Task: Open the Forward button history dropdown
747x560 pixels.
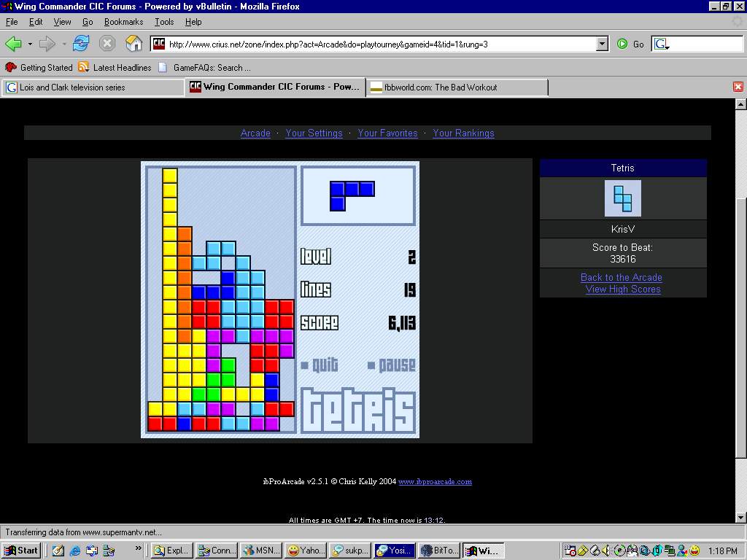Action: pyautogui.click(x=64, y=44)
